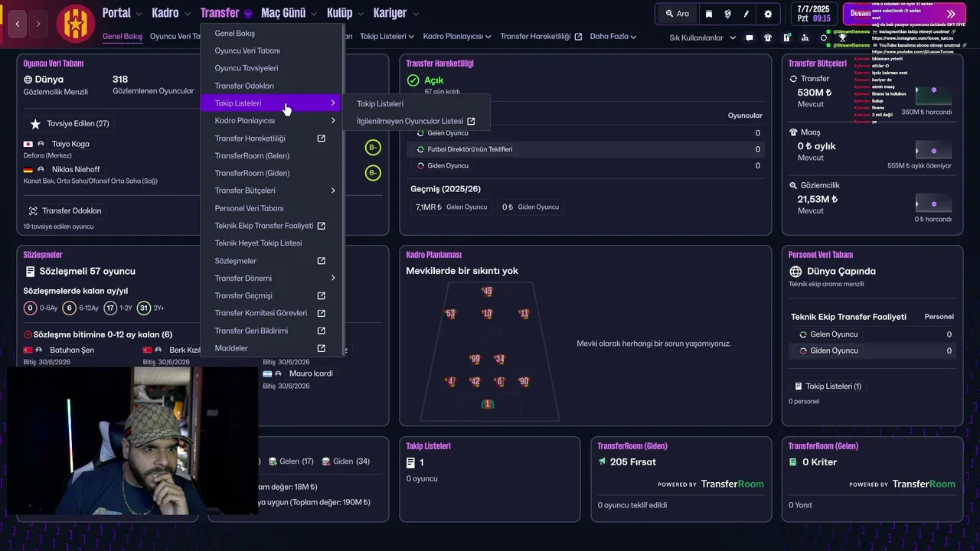This screenshot has height=551, width=980.
Task: Click the Dünya globe icon
Action: click(x=28, y=80)
